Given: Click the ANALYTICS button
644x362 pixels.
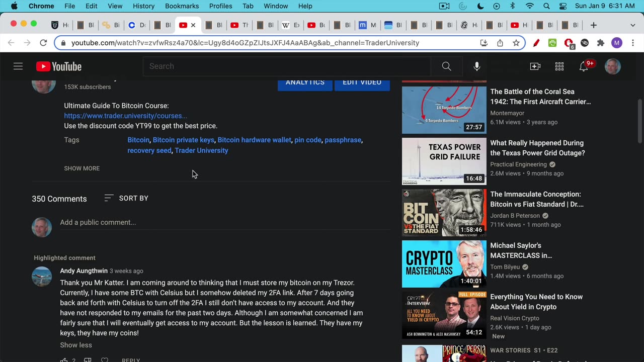Looking at the screenshot, I should (305, 83).
